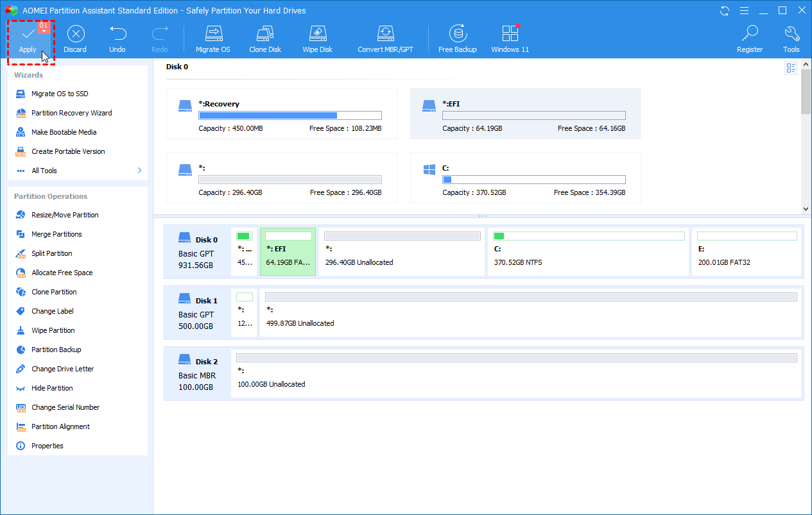Select C: 370.52GB NTFS block
Screen dimensions: 812x515
click(x=588, y=251)
